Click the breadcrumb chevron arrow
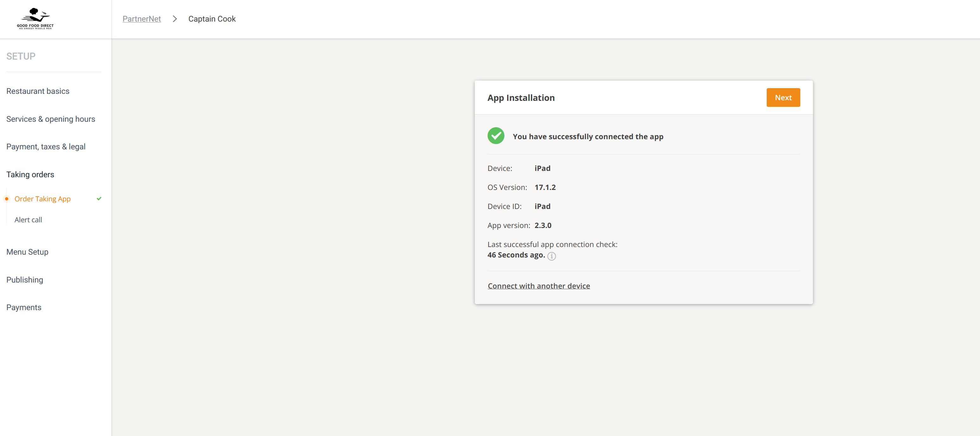 coord(175,19)
